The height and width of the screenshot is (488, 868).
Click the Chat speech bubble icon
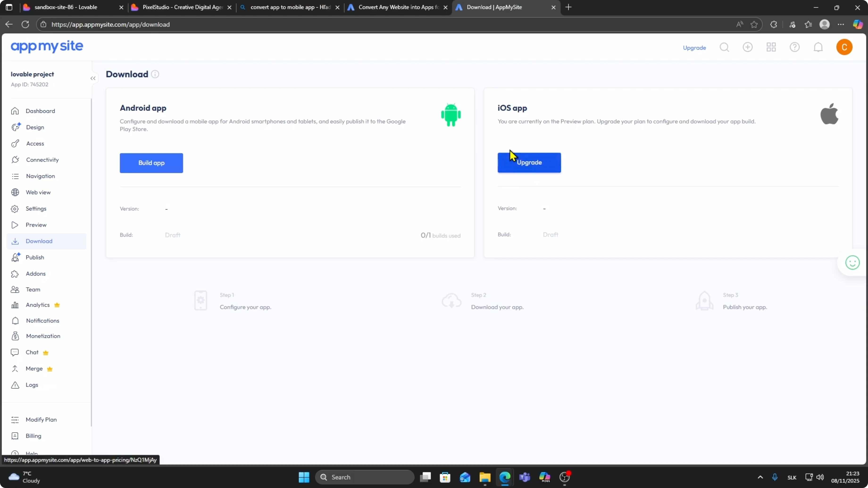click(15, 352)
